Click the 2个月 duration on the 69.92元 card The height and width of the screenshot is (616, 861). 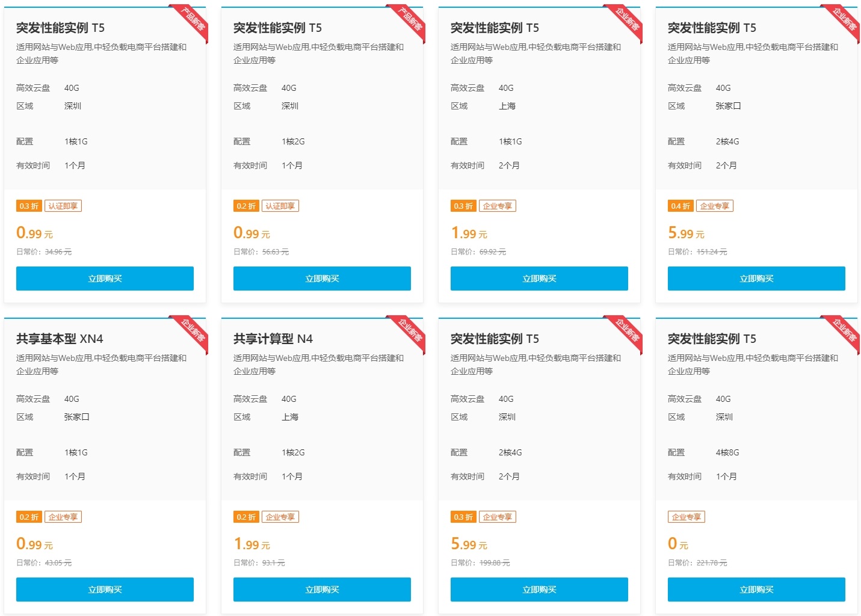509,165
